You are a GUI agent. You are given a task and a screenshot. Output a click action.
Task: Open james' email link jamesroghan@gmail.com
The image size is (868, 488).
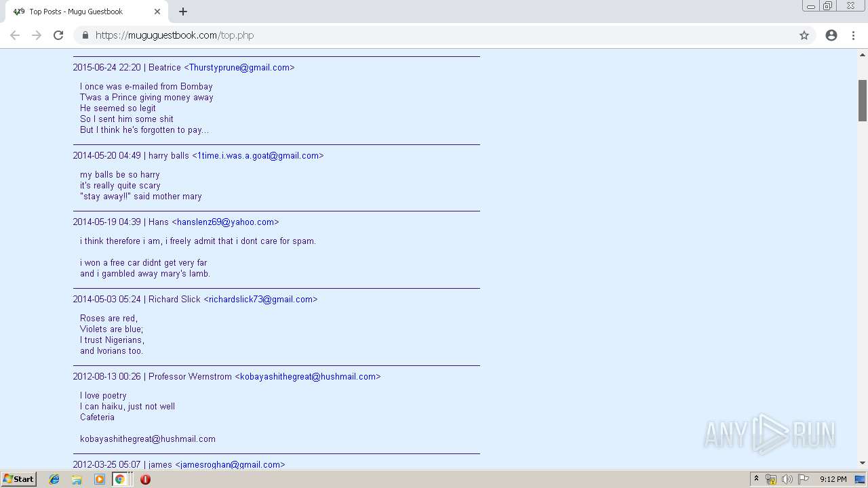[230, 465]
